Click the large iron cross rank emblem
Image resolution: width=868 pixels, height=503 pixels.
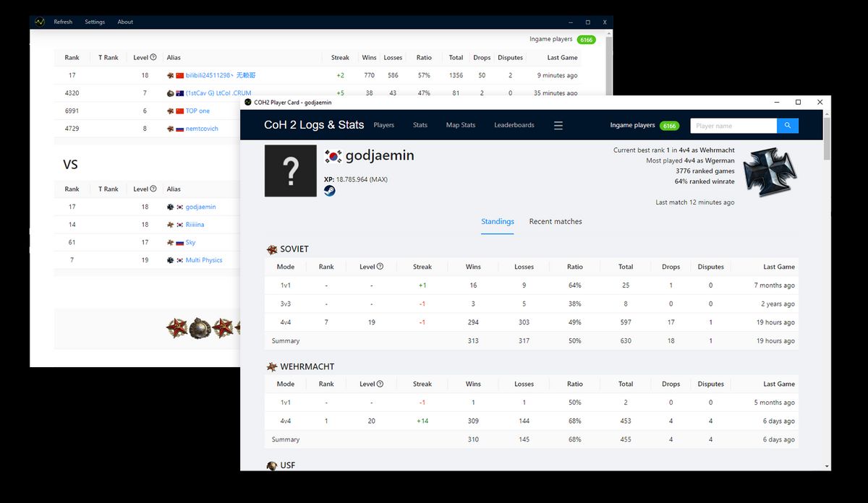pyautogui.click(x=770, y=172)
